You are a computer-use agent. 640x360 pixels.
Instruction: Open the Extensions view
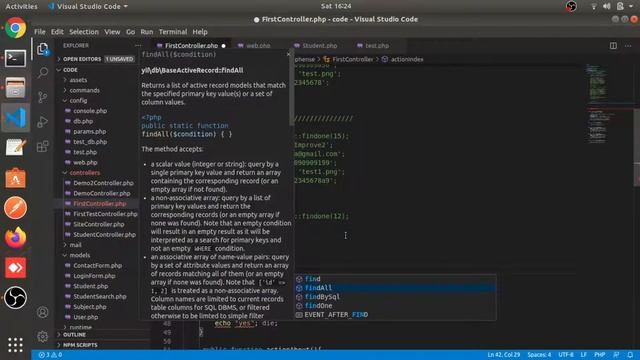pyautogui.click(x=42, y=146)
